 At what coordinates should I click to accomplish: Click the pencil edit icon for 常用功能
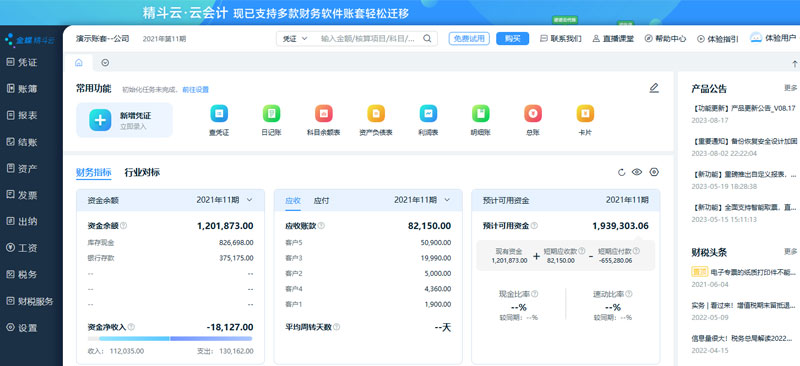(x=654, y=88)
